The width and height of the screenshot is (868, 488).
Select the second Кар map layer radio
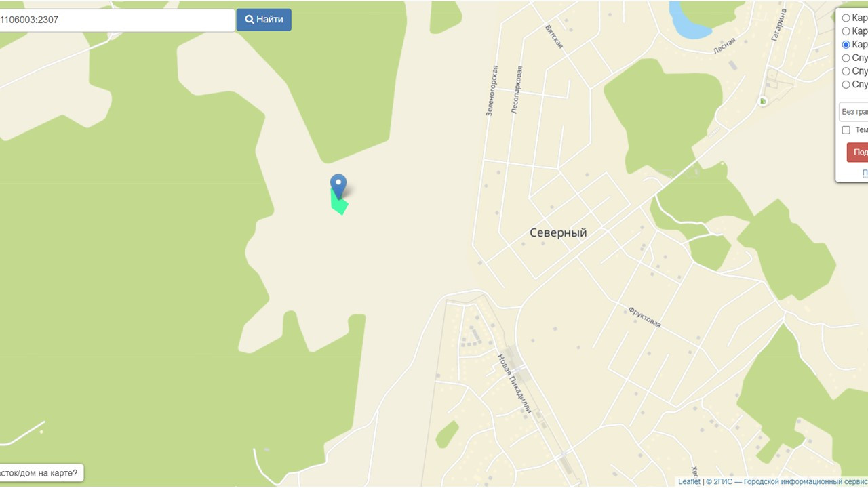pyautogui.click(x=846, y=31)
